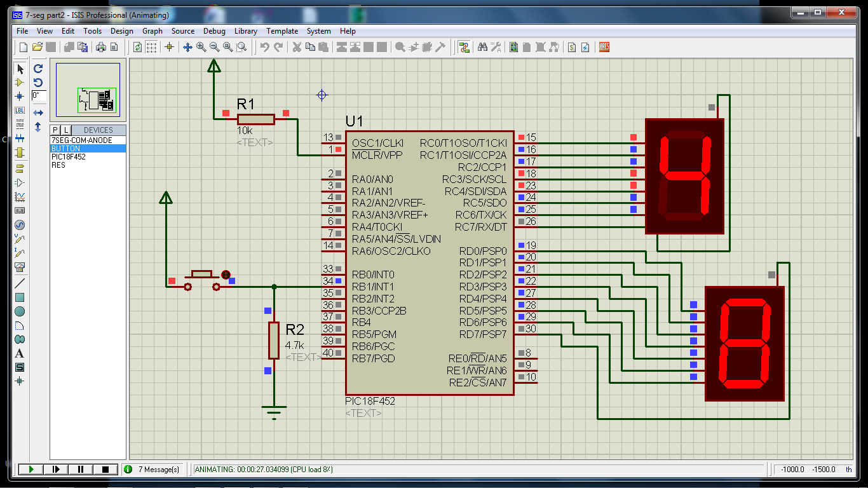
Task: Open the Template menu
Action: pos(282,30)
